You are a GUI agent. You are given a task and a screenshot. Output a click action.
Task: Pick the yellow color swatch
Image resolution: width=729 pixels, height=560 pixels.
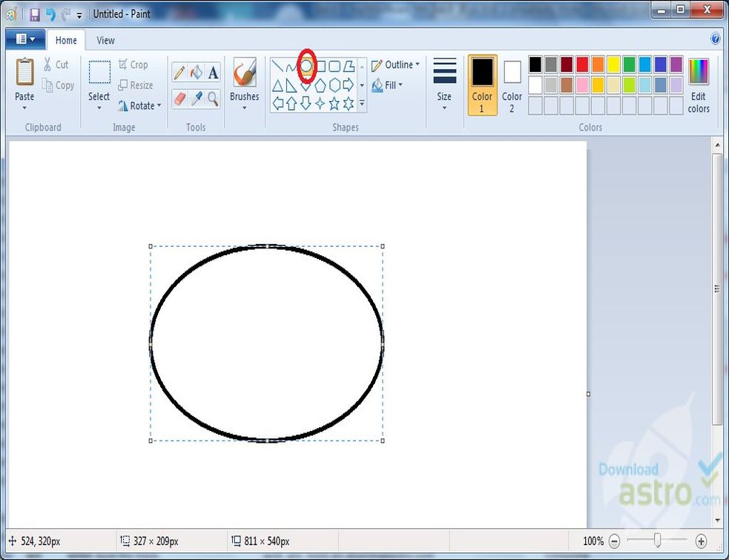(613, 65)
